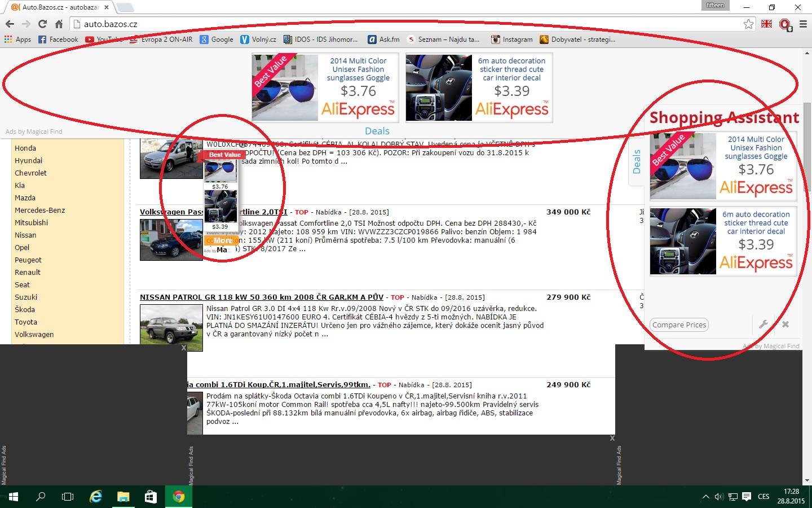Select Opel in the brand list

click(22, 247)
